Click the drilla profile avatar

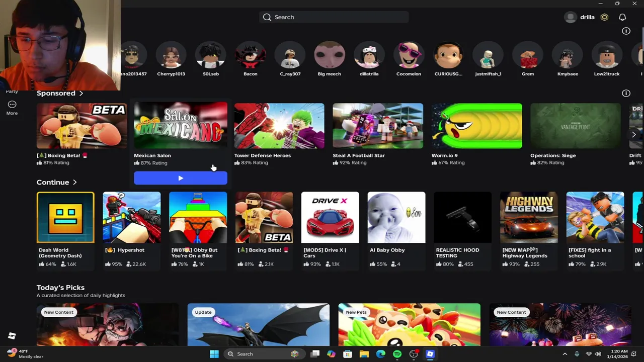pos(570,17)
